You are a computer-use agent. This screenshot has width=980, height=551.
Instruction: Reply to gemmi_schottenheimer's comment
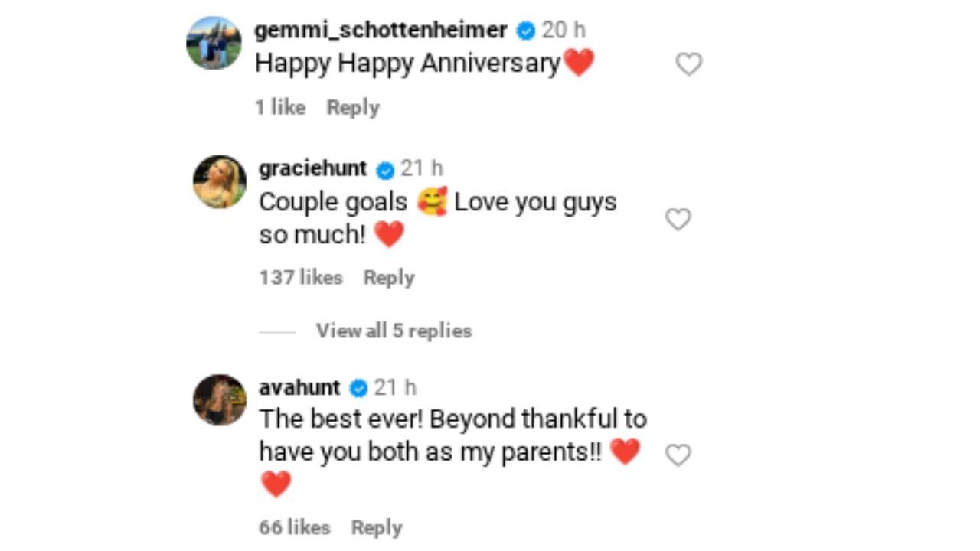(x=353, y=107)
